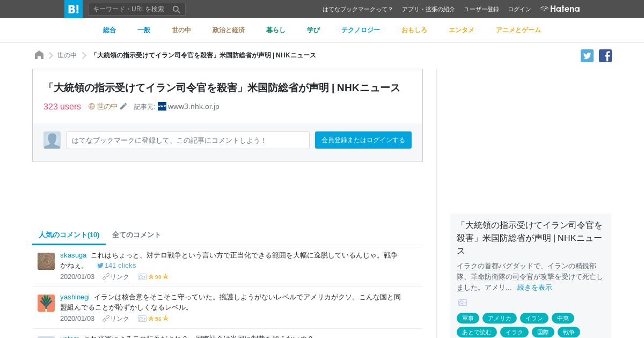Open the user skasuga name link
The image size is (644, 338).
[x=73, y=255]
